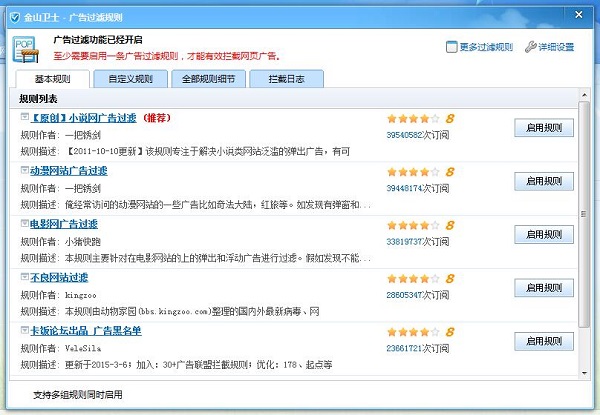Click the red （推荐） label
This screenshot has height=415, width=600.
157,118
